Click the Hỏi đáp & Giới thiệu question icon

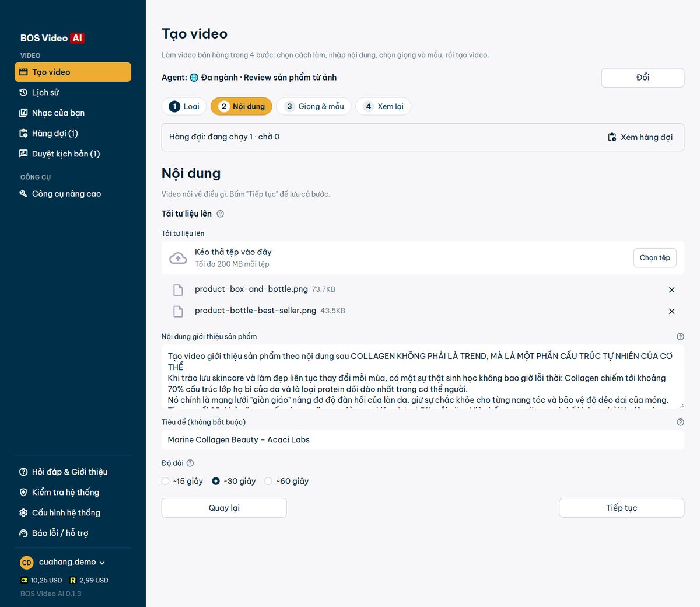tap(23, 472)
